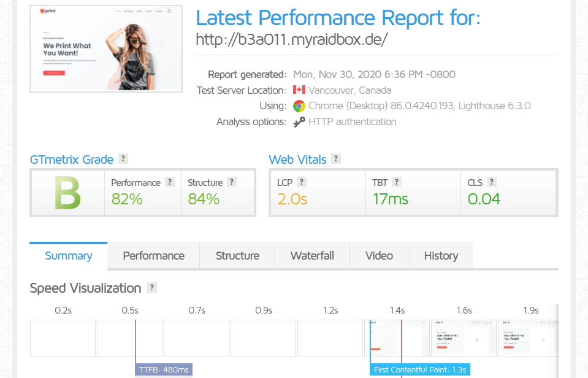Select the Summary tab
The image size is (588, 378).
coord(69,256)
